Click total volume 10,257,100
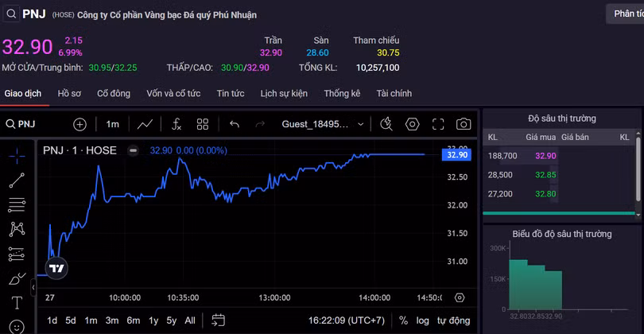Screen dimensions: 644x334 [x=378, y=68]
